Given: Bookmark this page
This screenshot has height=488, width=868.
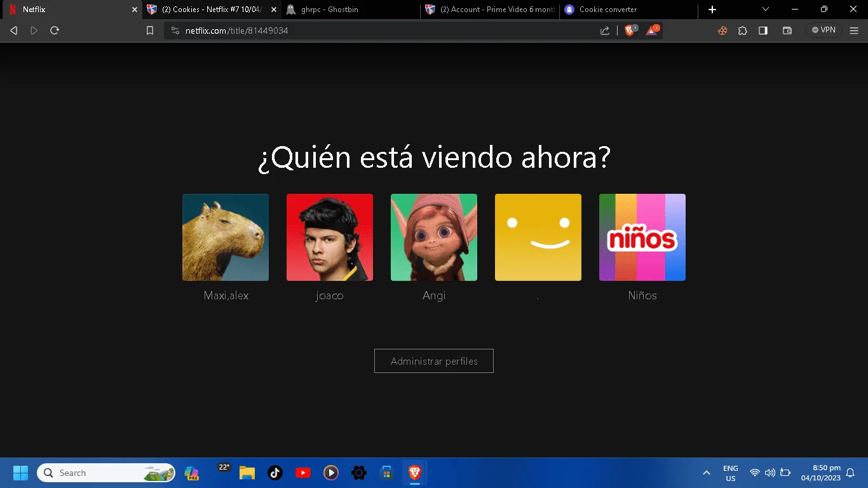Looking at the screenshot, I should coord(150,30).
